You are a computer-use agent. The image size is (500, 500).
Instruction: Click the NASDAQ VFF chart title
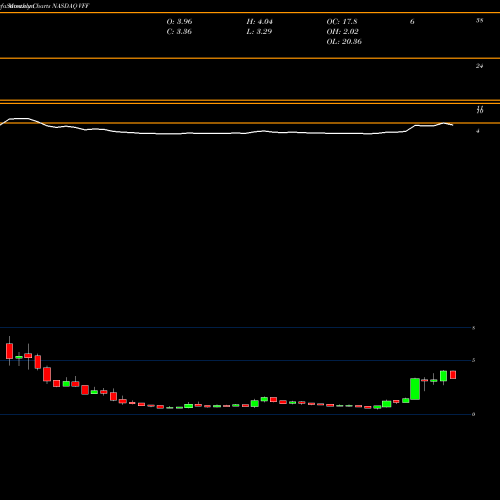pos(71,6)
